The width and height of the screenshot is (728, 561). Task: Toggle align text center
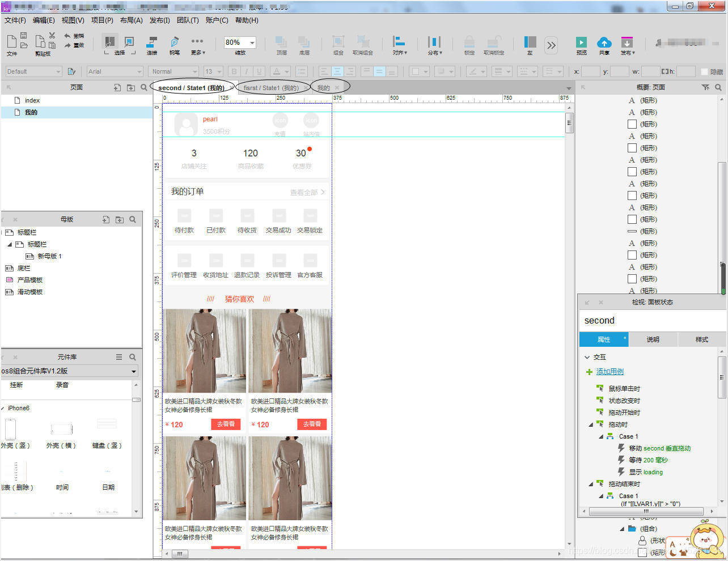click(337, 71)
